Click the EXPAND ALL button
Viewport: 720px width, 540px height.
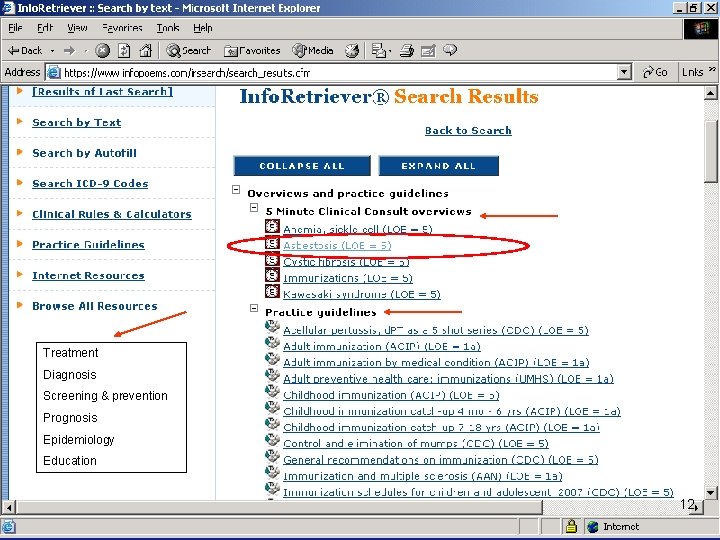click(439, 166)
